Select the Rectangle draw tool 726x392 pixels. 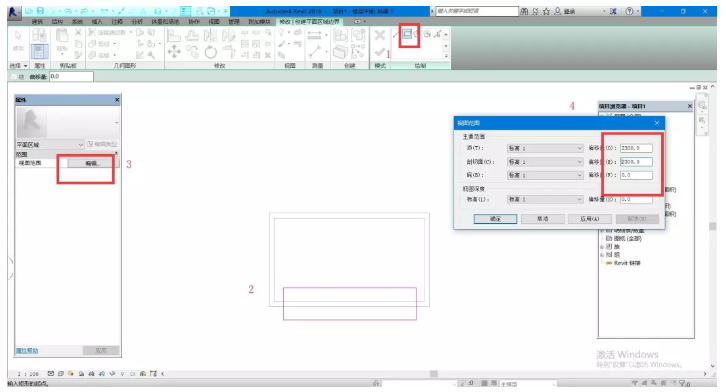[407, 34]
